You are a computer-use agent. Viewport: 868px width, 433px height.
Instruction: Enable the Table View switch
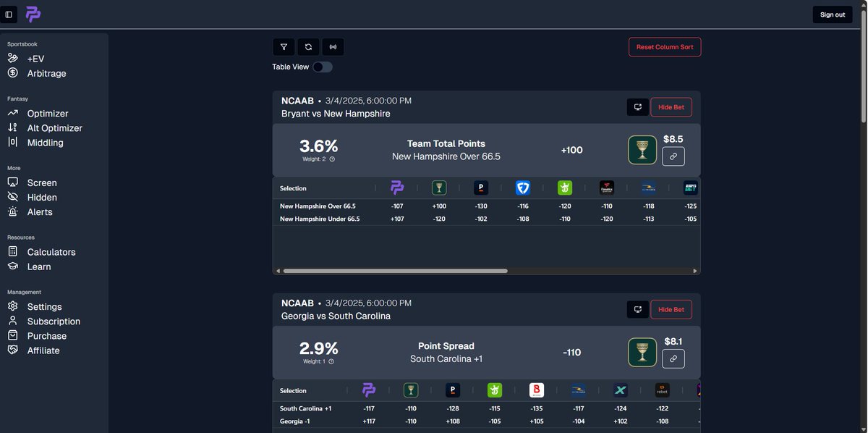323,67
